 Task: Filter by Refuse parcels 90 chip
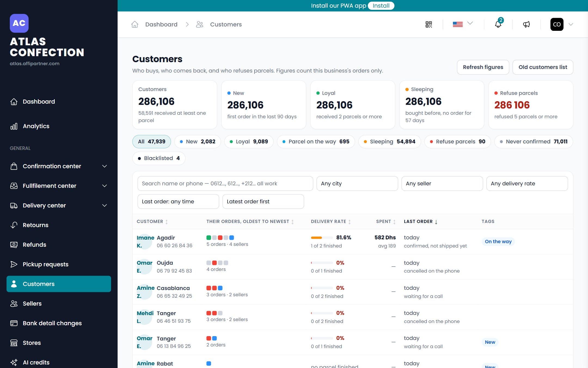coord(458,141)
